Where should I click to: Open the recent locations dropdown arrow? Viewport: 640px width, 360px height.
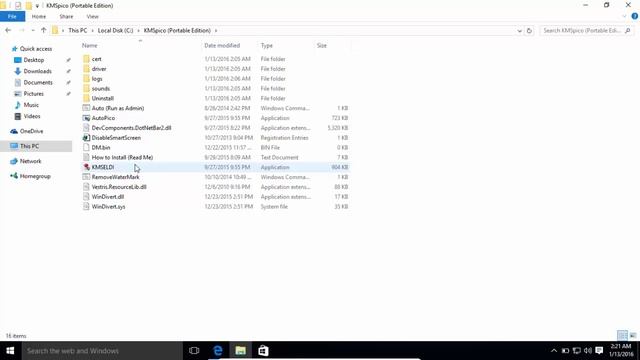pyautogui.click(x=33, y=31)
